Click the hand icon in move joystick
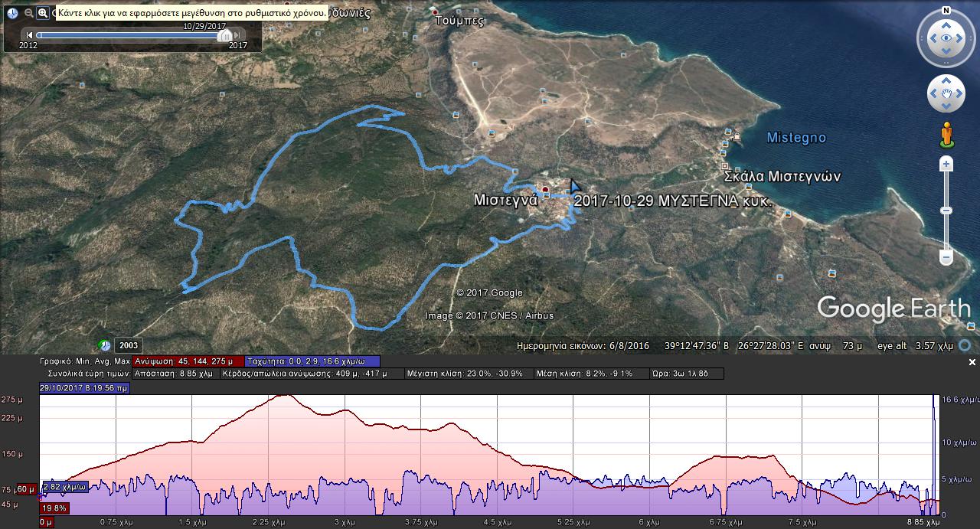The width and height of the screenshot is (980, 529). pyautogui.click(x=946, y=94)
